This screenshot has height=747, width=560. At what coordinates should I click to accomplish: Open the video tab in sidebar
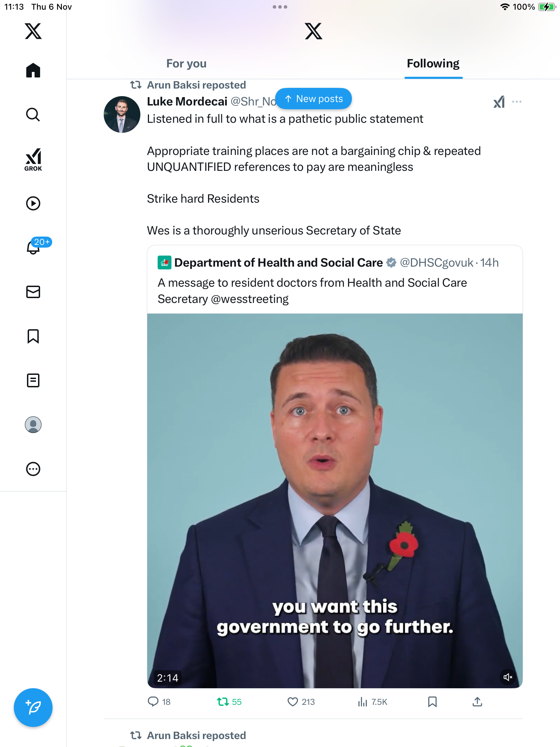(33, 203)
